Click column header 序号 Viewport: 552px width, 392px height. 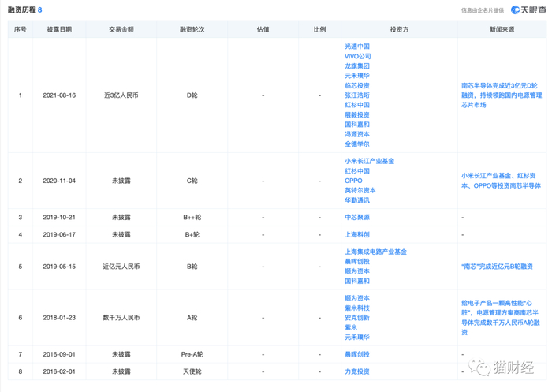coord(20,30)
